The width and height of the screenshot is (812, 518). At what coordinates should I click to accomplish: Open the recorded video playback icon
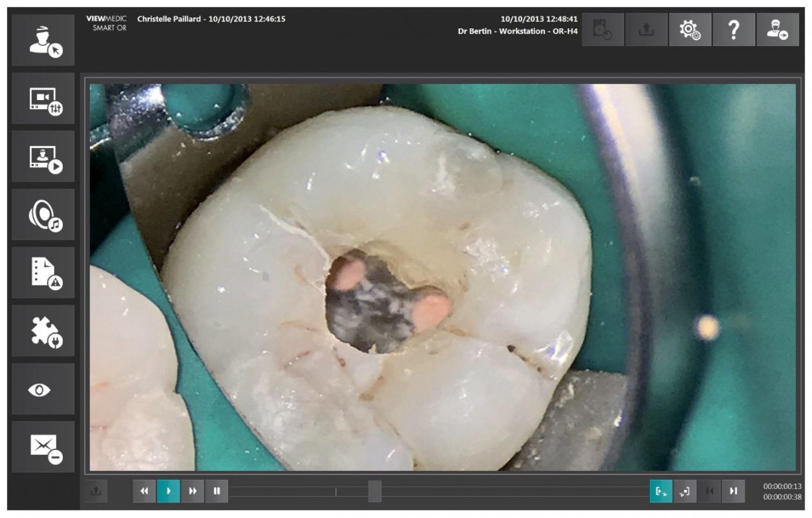[43, 157]
